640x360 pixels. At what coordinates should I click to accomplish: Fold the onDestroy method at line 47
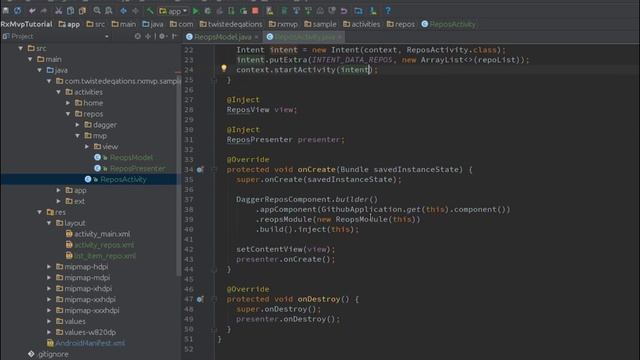pyautogui.click(x=214, y=299)
